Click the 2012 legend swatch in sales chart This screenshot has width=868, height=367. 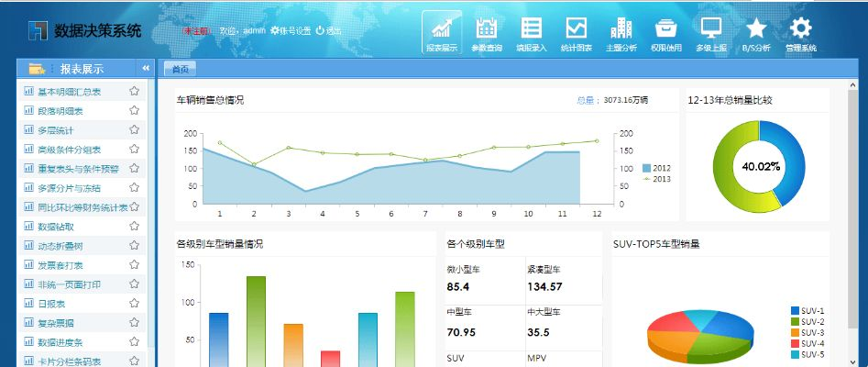646,168
